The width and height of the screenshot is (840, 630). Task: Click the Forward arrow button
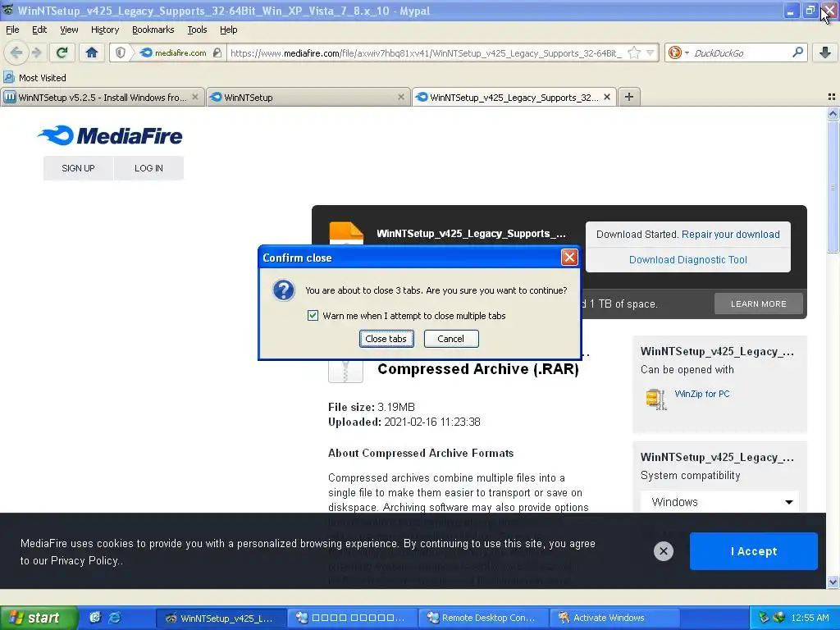pyautogui.click(x=36, y=52)
